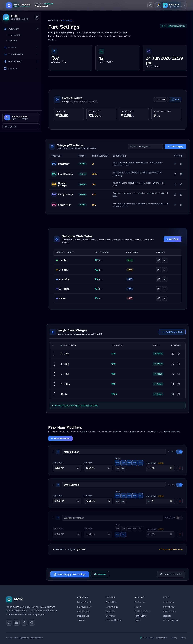Edit the 20 – 40 km distance slab
The image size is (193, 644).
click(x=158, y=289)
